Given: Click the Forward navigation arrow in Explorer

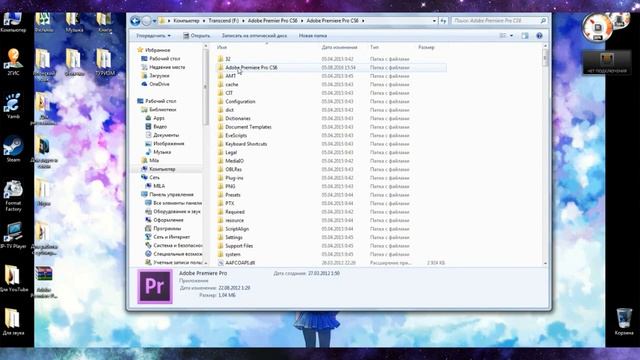Looking at the screenshot, I should coord(146,21).
